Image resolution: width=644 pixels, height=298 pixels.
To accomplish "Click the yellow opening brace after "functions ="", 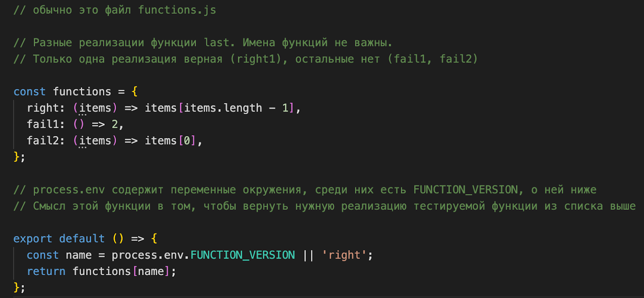I will tap(134, 92).
